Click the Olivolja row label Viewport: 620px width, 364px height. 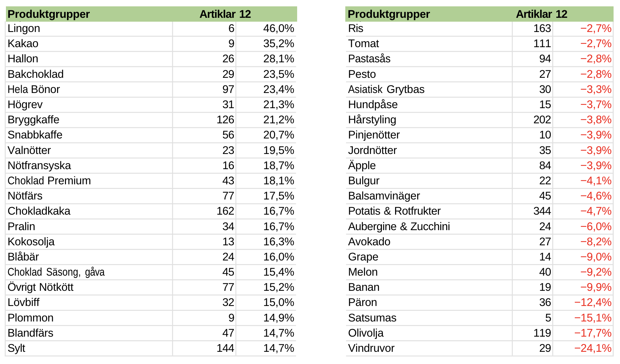[x=366, y=333]
